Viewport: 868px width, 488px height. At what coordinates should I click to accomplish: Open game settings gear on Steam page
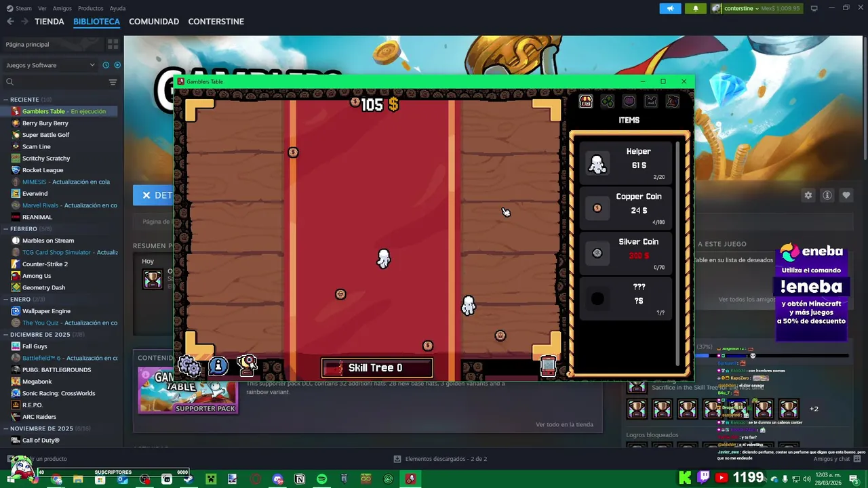[x=808, y=195]
